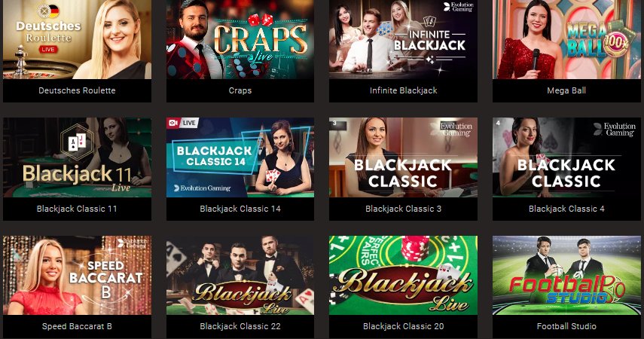644x339 pixels.
Task: Click the Craps title text
Action: coord(240,90)
